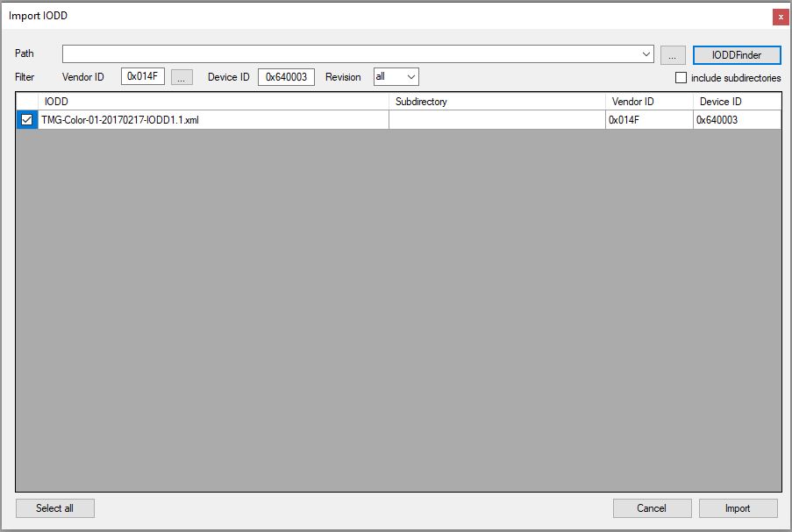Browse for a path using the ellipsis button
Screen dimensions: 792x532
click(672, 54)
